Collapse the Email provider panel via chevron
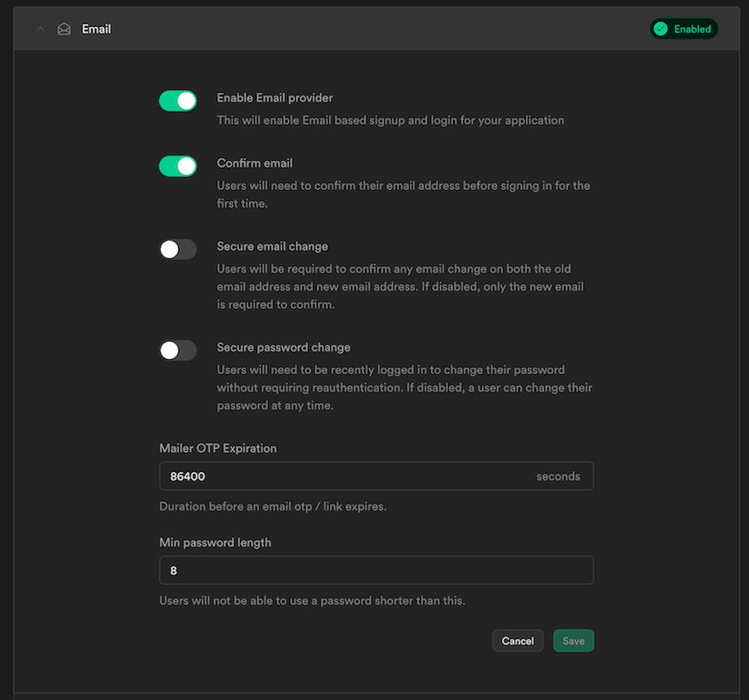The height and width of the screenshot is (700, 749). tap(40, 28)
